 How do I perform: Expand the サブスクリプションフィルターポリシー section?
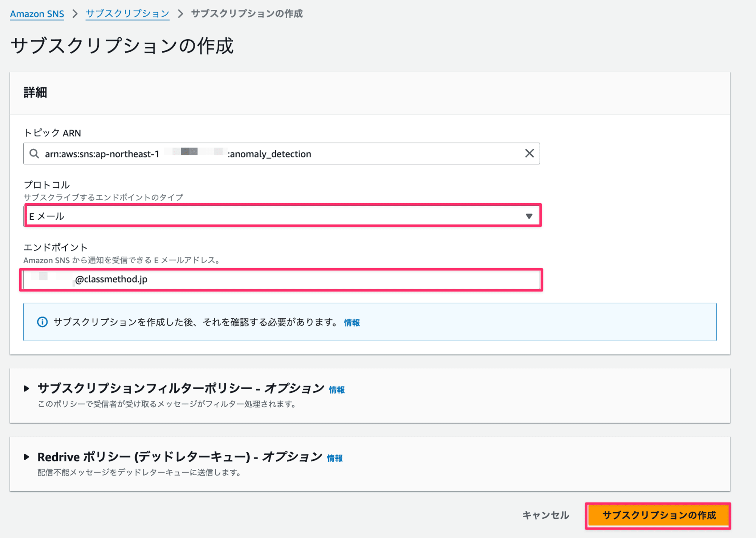coord(26,388)
